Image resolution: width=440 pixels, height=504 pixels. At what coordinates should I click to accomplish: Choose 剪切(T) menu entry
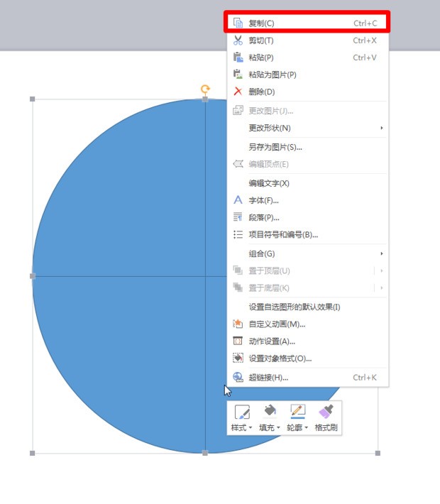tap(308, 40)
